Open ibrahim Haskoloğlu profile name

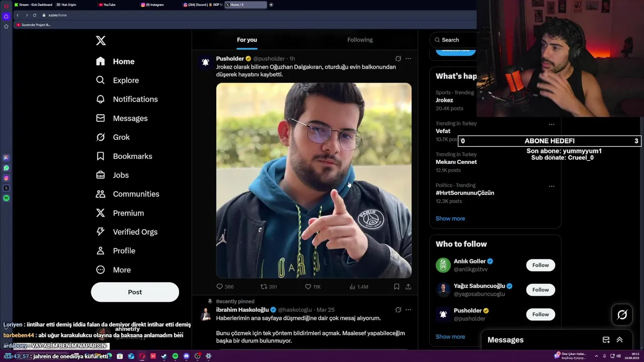243,310
